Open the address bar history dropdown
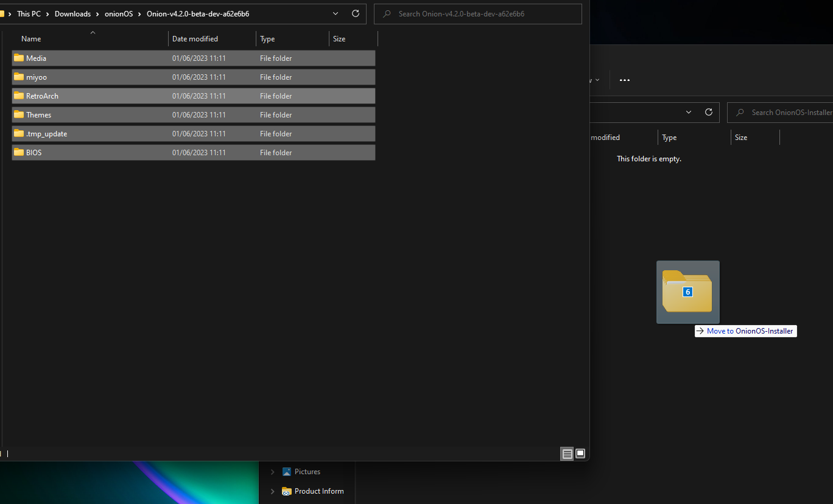The width and height of the screenshot is (833, 504). click(x=336, y=14)
